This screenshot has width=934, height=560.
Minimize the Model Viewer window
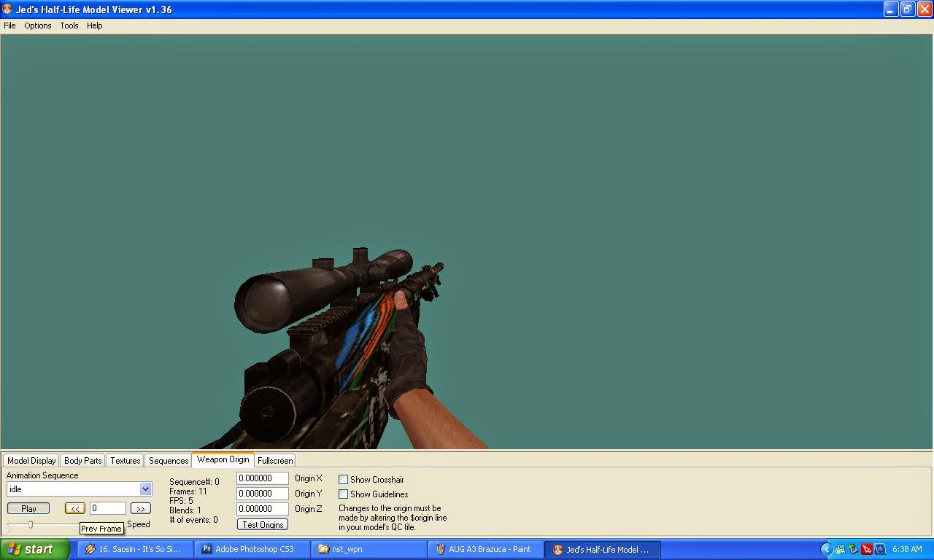click(x=891, y=9)
